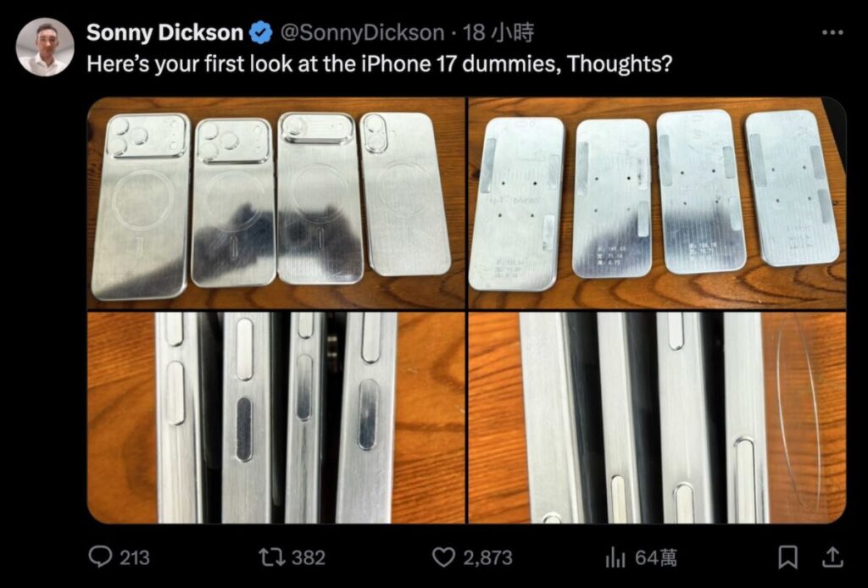The image size is (868, 588).
Task: Click the repost arrows icon
Action: point(272,557)
